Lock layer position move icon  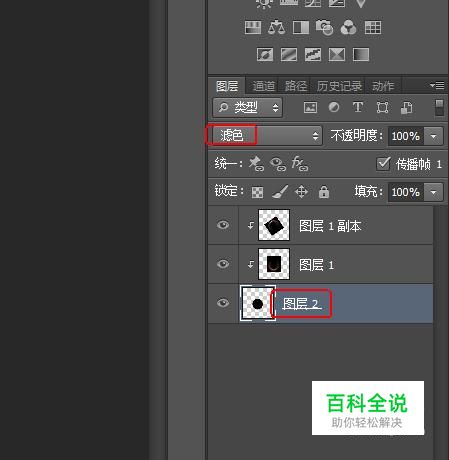click(x=301, y=192)
